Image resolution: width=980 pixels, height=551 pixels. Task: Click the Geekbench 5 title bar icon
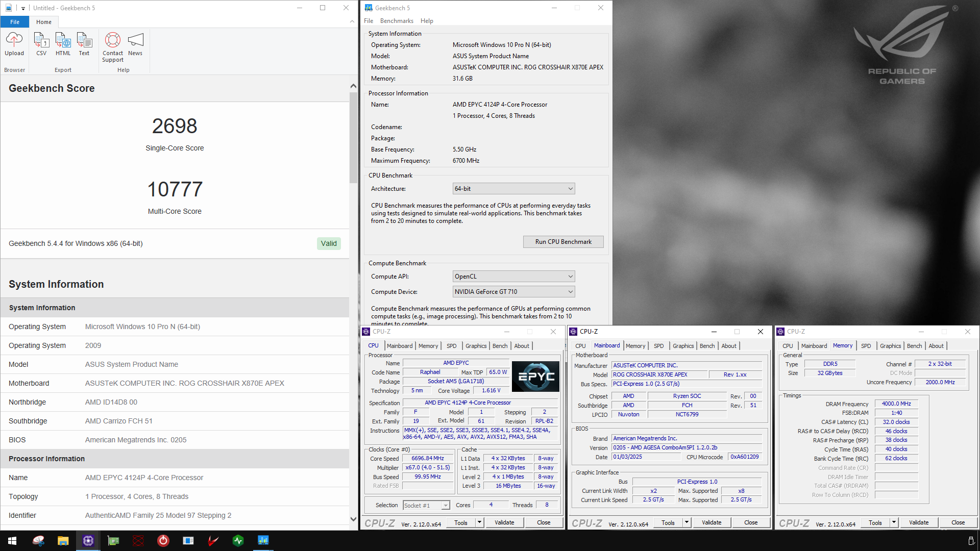(369, 8)
